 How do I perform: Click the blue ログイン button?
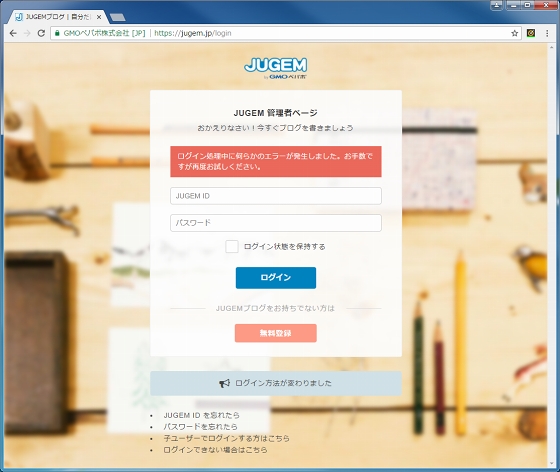tap(276, 278)
